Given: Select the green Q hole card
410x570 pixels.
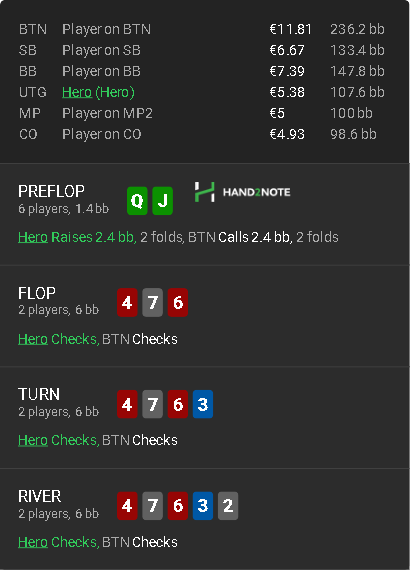Looking at the screenshot, I should tap(137, 201).
